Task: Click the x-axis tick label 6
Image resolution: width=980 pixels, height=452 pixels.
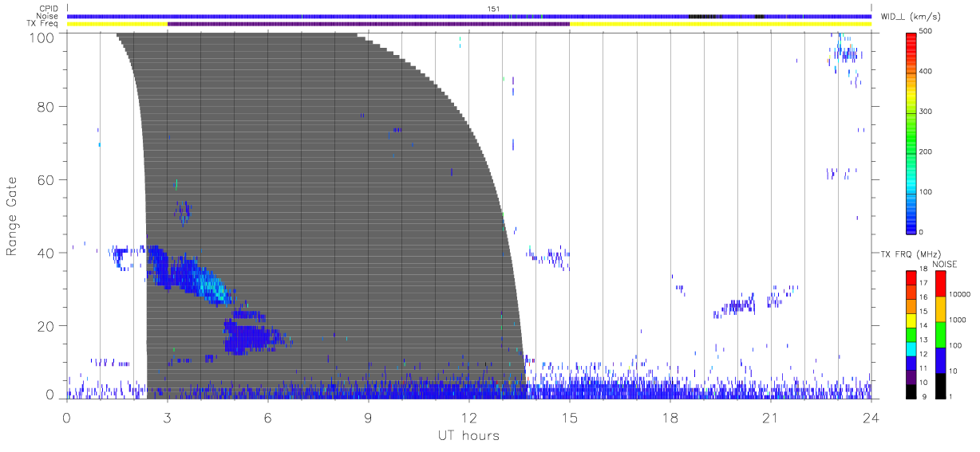Action: tap(268, 418)
